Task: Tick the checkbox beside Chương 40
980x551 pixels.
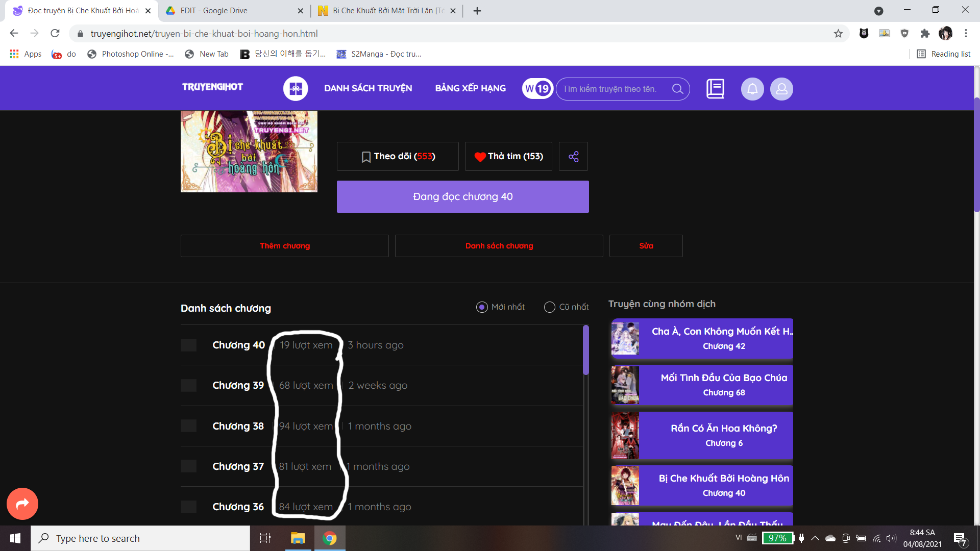Action: point(188,345)
